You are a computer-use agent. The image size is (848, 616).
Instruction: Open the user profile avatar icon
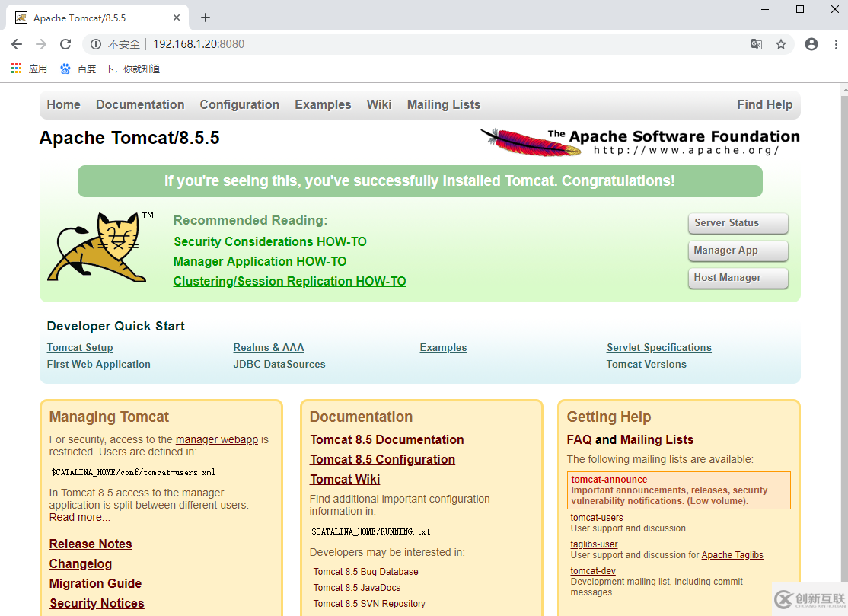click(811, 44)
